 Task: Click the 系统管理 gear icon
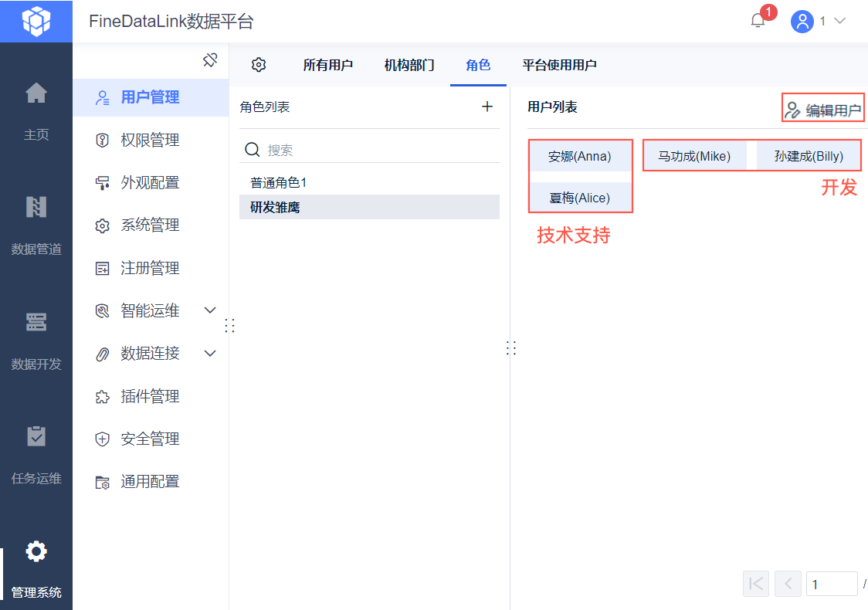(103, 225)
